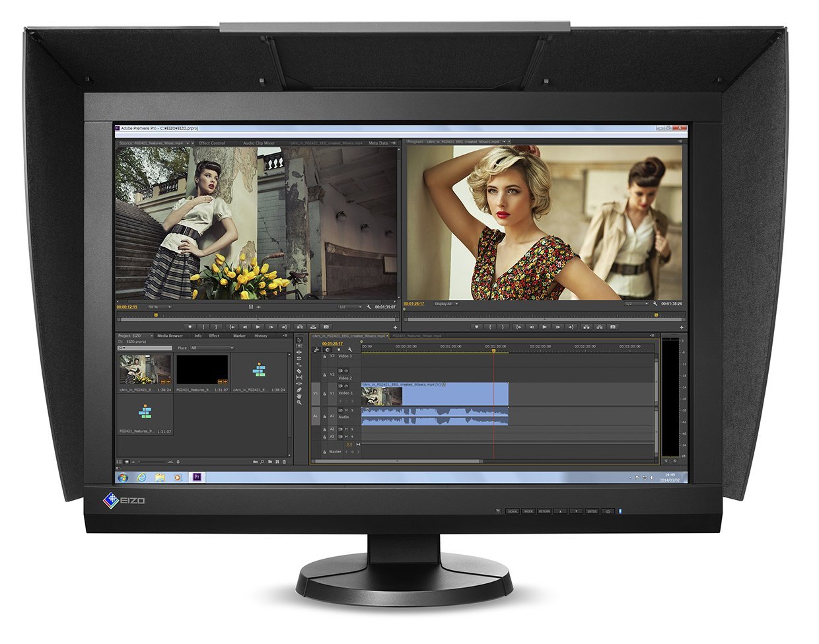Open Program Monitor playback resolution 1/2 dropdown
Screen dimensions: 819x644
(637, 304)
